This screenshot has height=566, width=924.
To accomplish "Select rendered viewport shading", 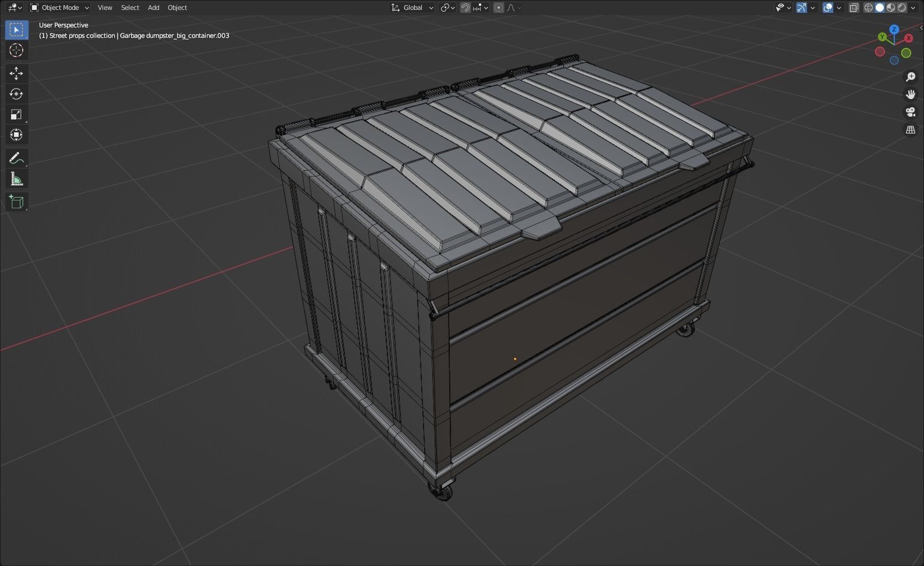I will tap(902, 8).
